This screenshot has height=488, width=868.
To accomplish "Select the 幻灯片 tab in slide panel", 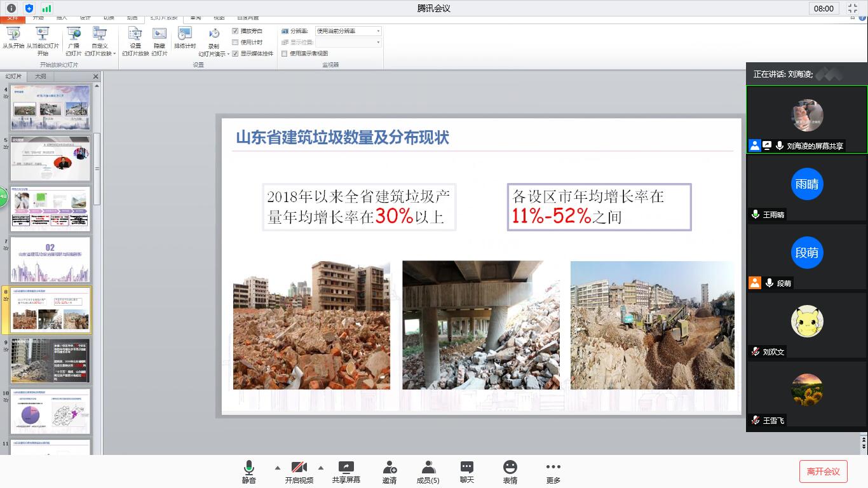I will [14, 76].
